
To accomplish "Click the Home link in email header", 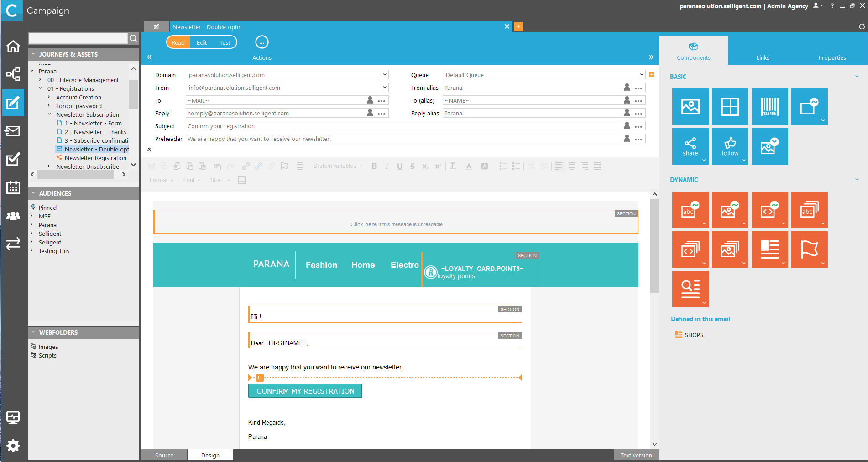I will point(363,265).
